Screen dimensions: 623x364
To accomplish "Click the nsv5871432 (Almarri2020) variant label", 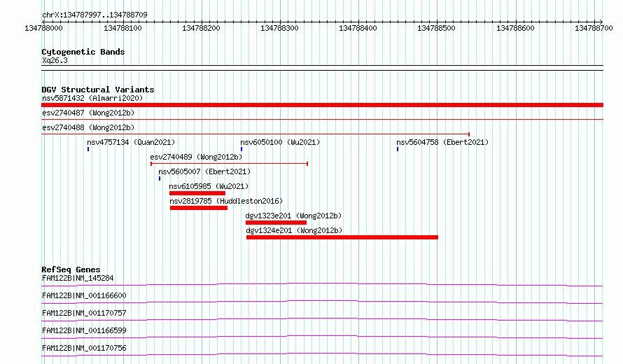I will coord(92,98).
